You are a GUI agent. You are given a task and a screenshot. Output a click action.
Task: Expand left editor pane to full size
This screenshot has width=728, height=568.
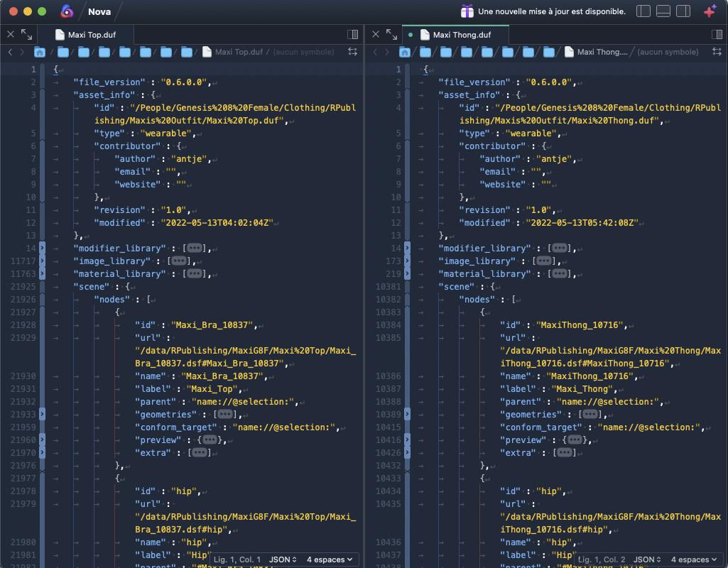pyautogui.click(x=26, y=34)
